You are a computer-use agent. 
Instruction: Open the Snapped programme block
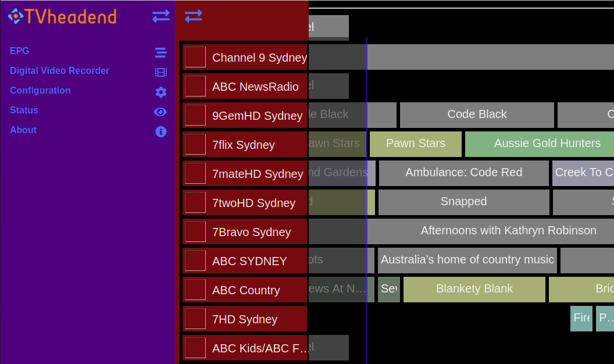pos(463,202)
